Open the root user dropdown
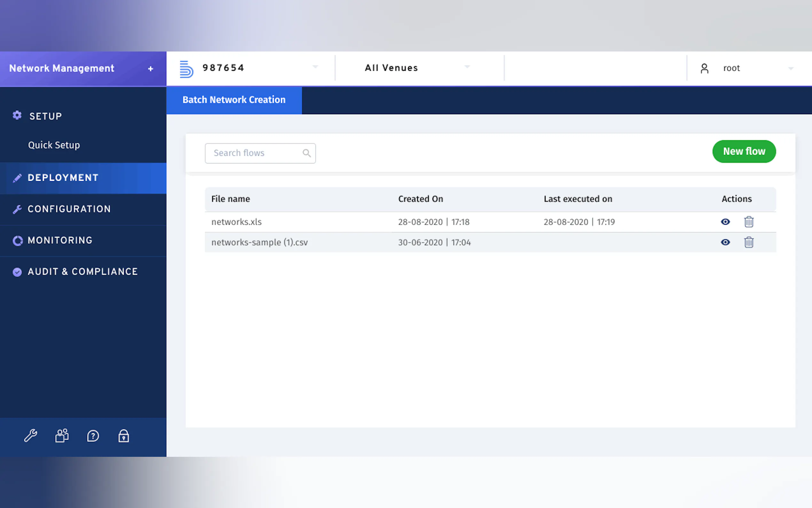 coord(790,68)
